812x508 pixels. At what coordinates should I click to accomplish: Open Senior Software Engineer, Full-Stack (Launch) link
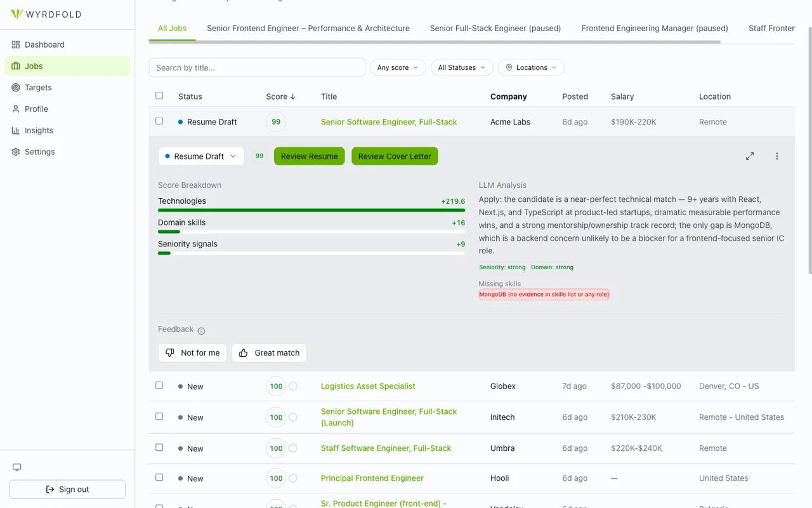click(x=389, y=417)
